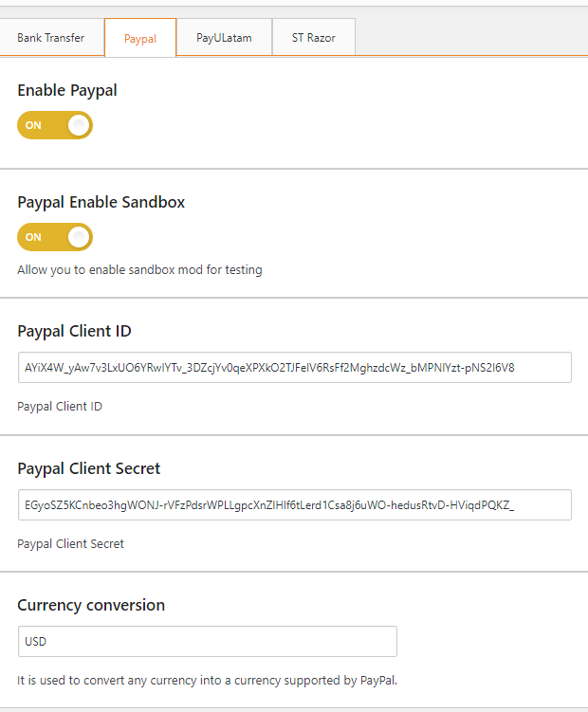The image size is (588, 712).
Task: Turn off the Paypal Enable Sandbox toggle
Action: 55,237
